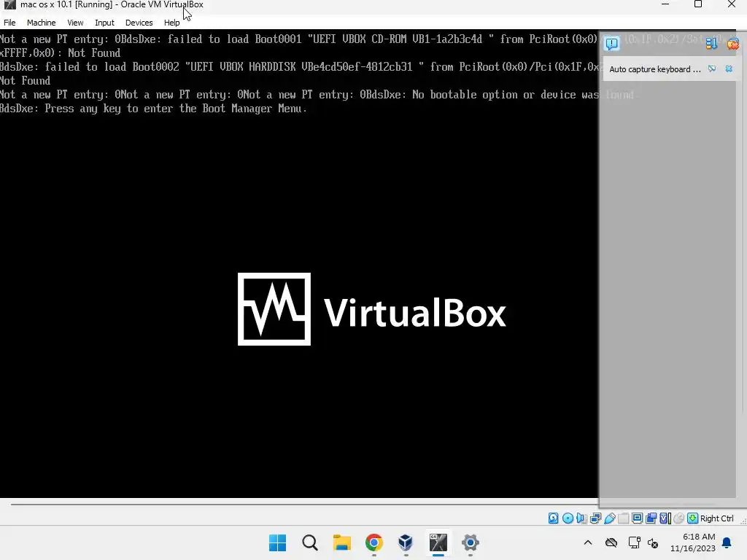Expand the system tray hidden icons chevron
Screen dimensions: 747x560
[588, 542]
